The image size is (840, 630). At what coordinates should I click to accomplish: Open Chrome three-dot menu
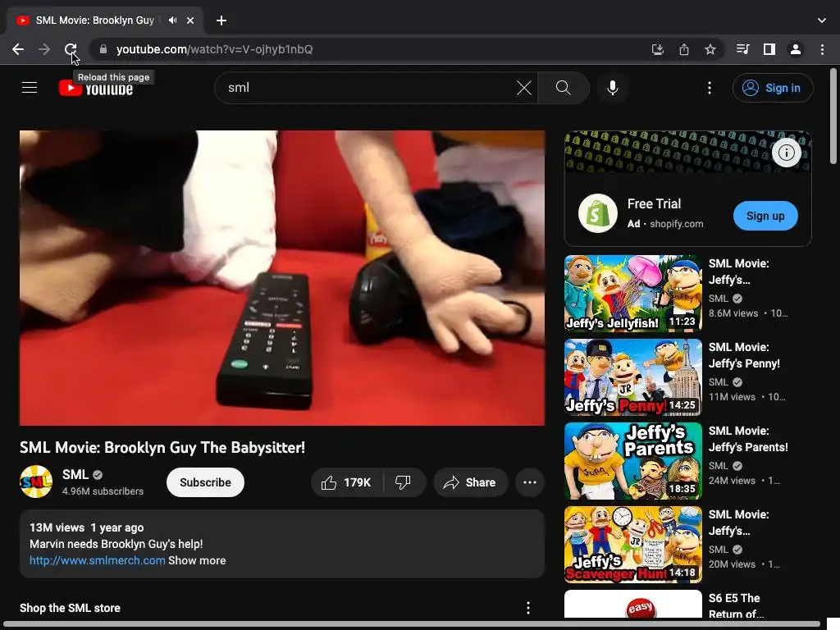click(822, 49)
